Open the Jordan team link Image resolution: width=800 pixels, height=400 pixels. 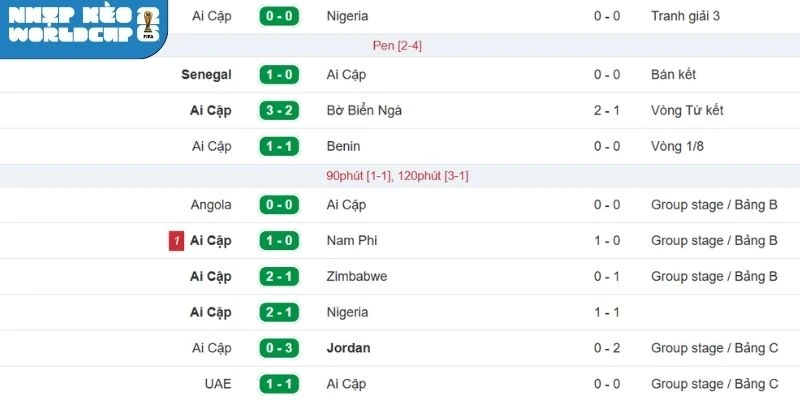point(349,348)
